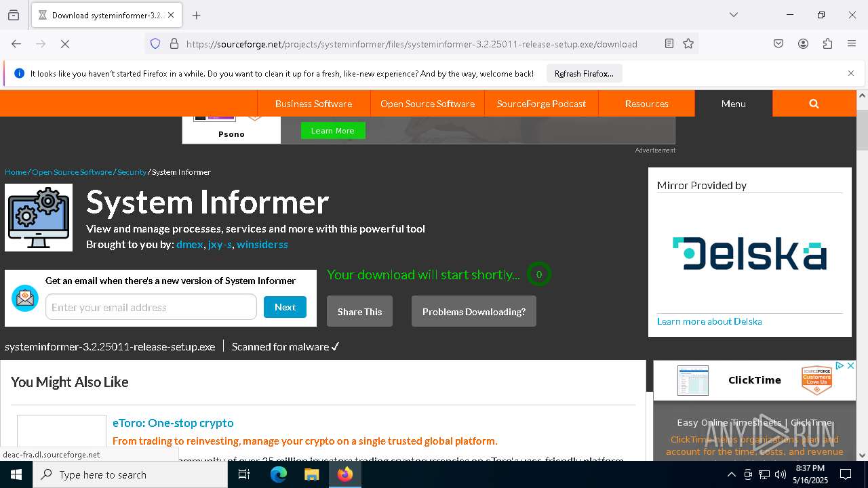Open taskbar clock showing 8:37 PM
Image resolution: width=868 pixels, height=488 pixels.
coord(810,474)
